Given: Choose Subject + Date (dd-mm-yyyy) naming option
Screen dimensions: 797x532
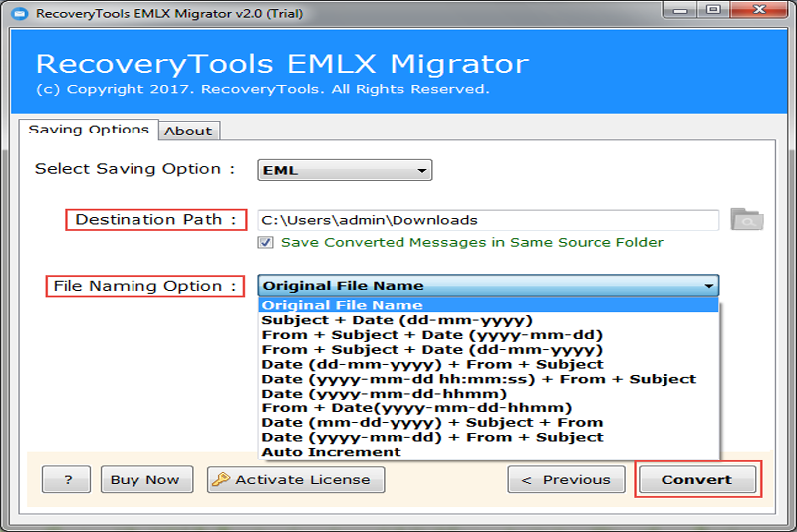Looking at the screenshot, I should point(488,320).
